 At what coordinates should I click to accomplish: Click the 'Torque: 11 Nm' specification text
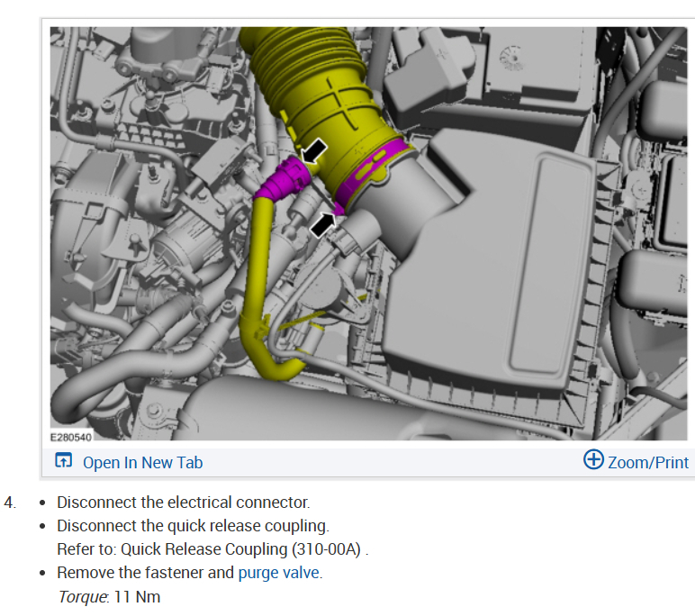[109, 597]
